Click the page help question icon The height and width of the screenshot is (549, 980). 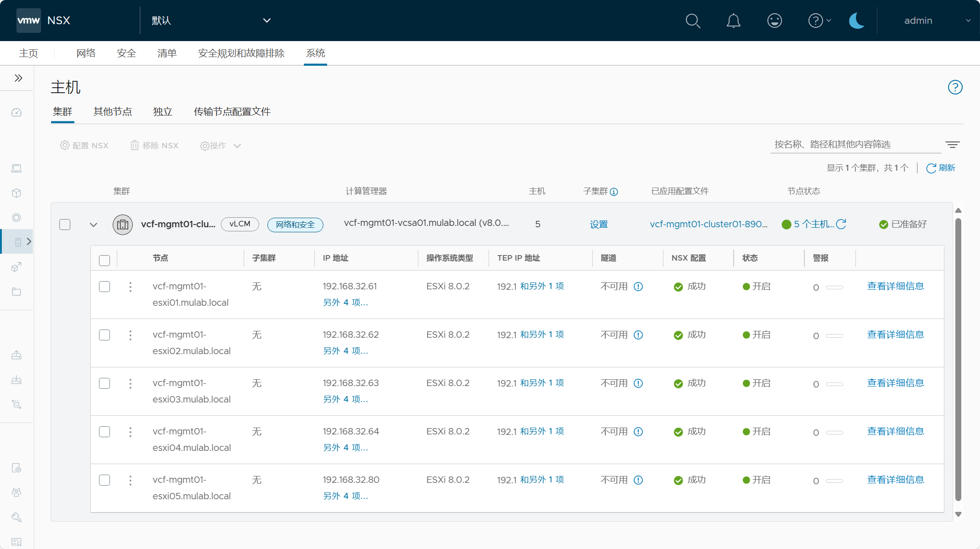[955, 87]
